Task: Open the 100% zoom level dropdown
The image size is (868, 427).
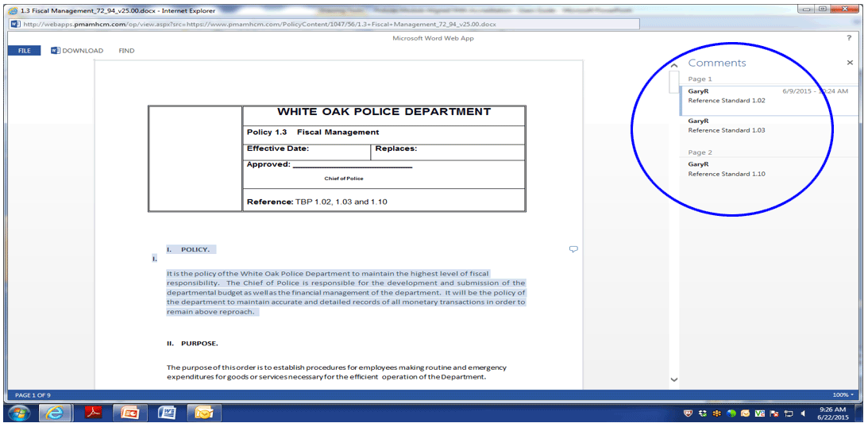Action: 843,394
